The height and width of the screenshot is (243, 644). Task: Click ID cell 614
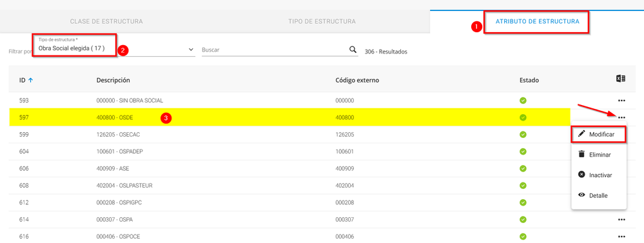click(x=24, y=220)
